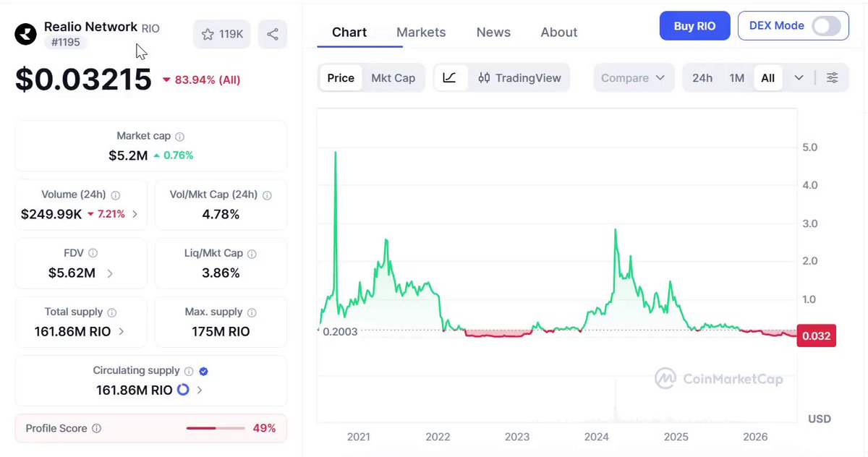This screenshot has width=868, height=457.
Task: Click the verified badge beside Circulating supply
Action: point(203,371)
